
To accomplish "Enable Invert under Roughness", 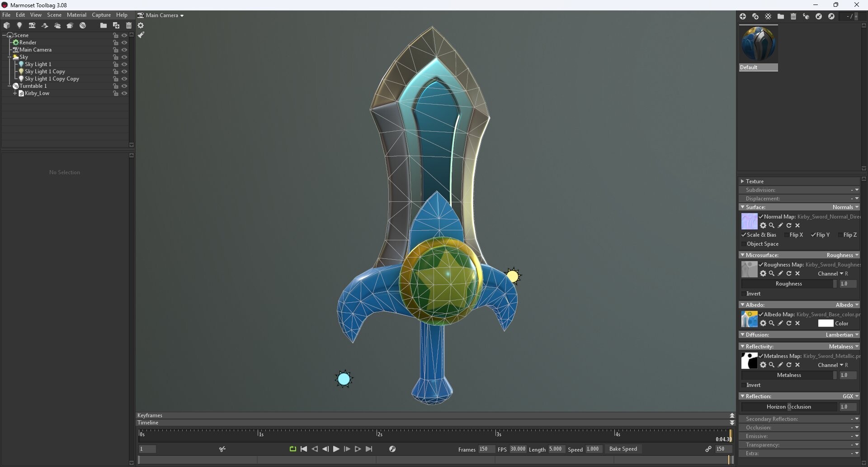I will coord(744,294).
